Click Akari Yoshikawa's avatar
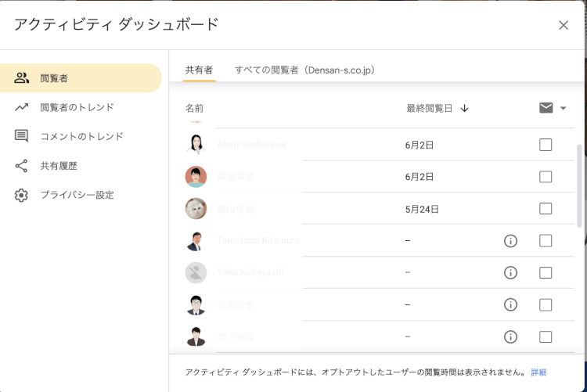The width and height of the screenshot is (587, 392). point(196,145)
